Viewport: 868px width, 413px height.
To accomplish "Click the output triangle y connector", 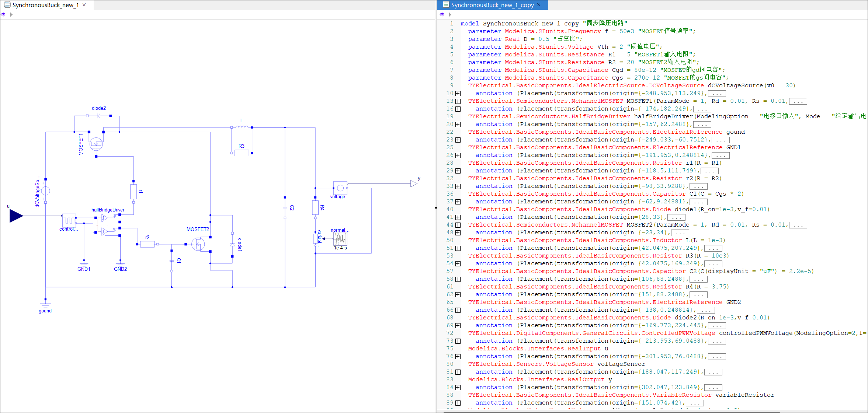I will point(414,183).
